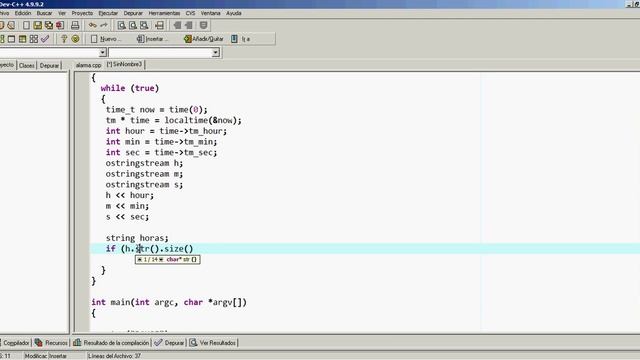640x360 pixels.
Task: Click the Open project or file icon
Action: pyautogui.click(x=11, y=25)
